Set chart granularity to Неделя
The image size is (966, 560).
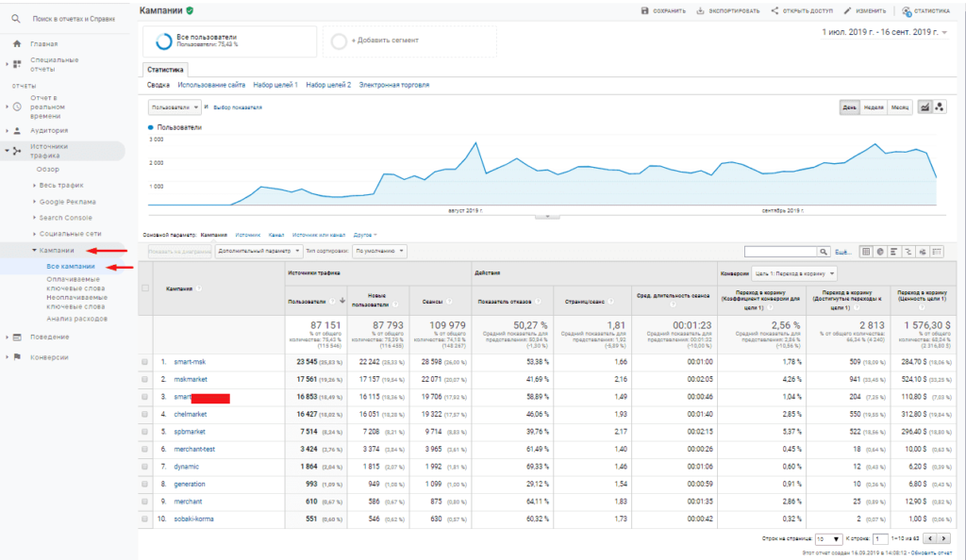point(874,107)
